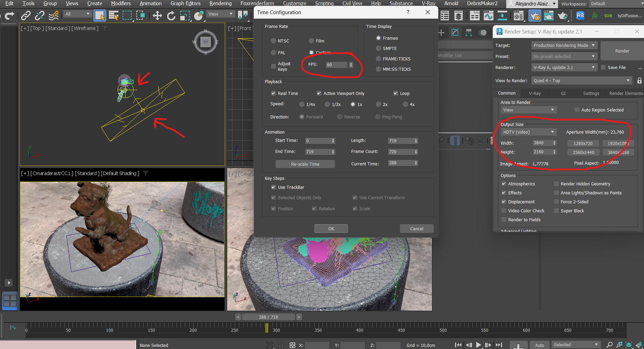Open the Curve Editor from the toolbar
This screenshot has height=349, width=644.
click(488, 16)
